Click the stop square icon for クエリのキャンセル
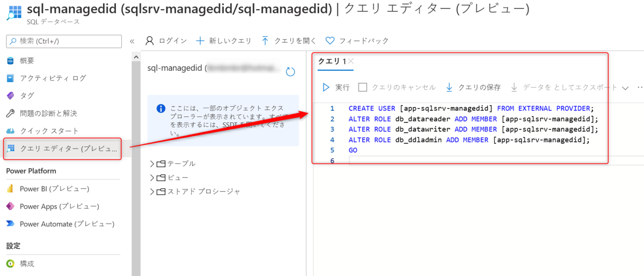The height and width of the screenshot is (276, 644). (363, 87)
